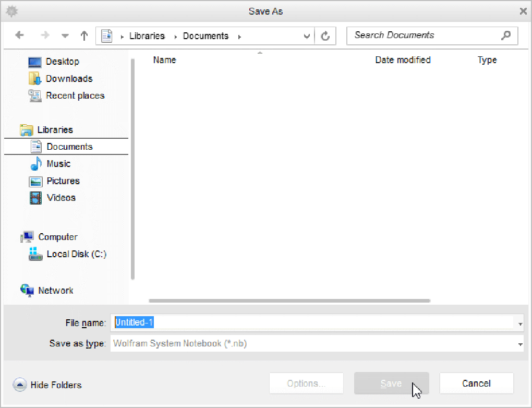Select the Downloads folder in sidebar
Viewport: 532px width, 408px height.
point(68,79)
